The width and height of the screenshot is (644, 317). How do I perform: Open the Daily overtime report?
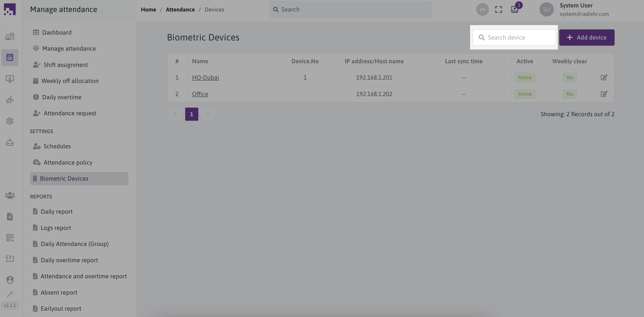click(69, 260)
